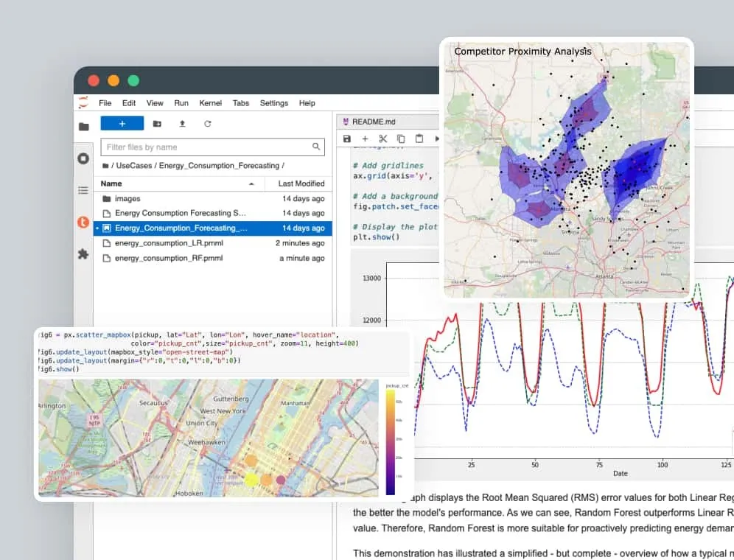Open the Edit menu
Image resolution: width=734 pixels, height=560 pixels.
coord(129,103)
